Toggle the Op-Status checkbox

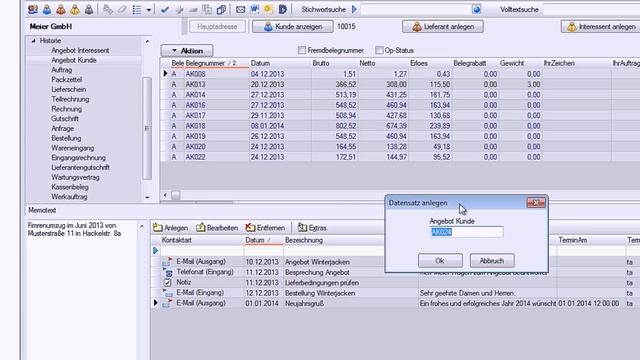click(x=379, y=50)
